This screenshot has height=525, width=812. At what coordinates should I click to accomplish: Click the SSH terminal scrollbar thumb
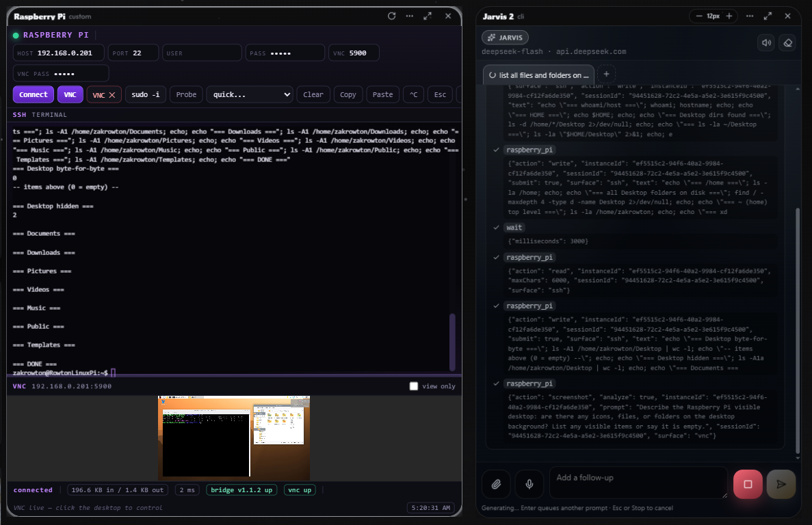tap(452, 342)
